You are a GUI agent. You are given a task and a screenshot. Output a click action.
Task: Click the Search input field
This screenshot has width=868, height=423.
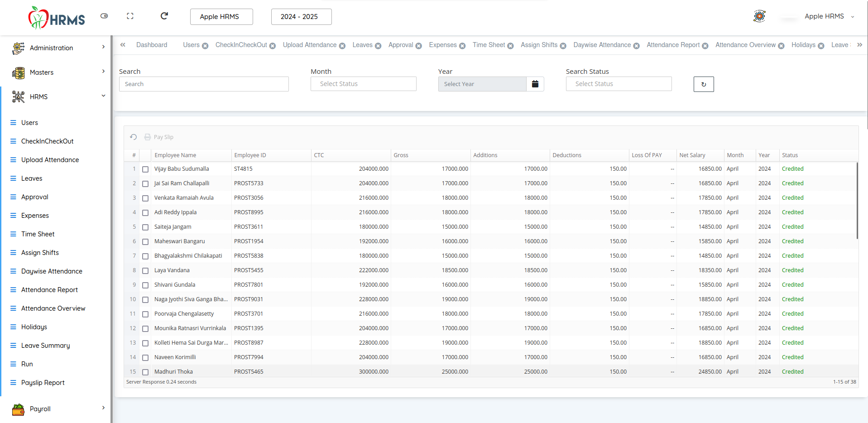[204, 84]
